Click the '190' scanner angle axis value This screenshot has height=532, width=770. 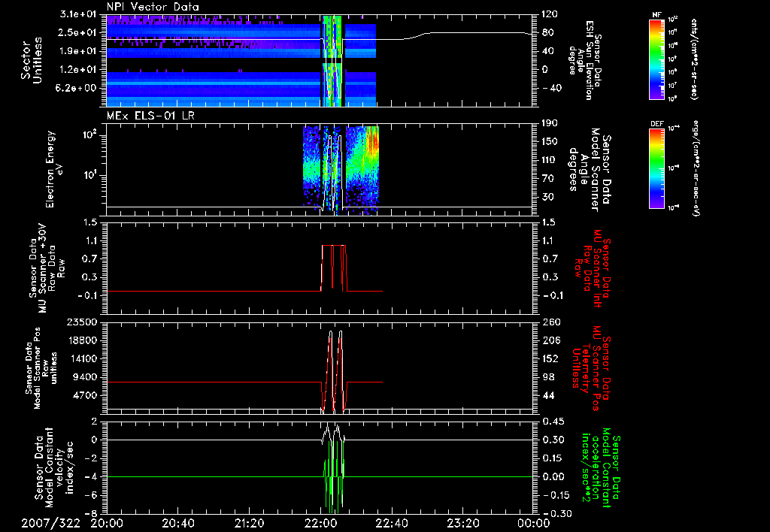point(550,124)
